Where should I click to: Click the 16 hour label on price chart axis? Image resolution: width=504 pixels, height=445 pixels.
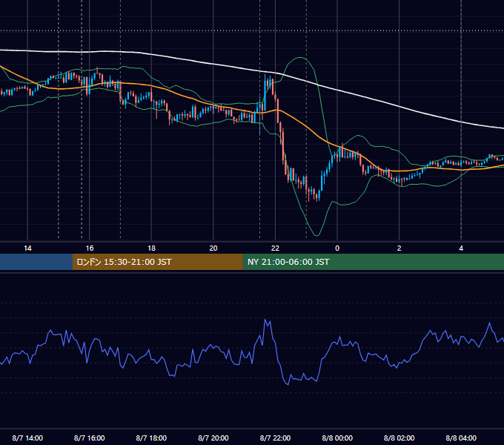pyautogui.click(x=90, y=248)
